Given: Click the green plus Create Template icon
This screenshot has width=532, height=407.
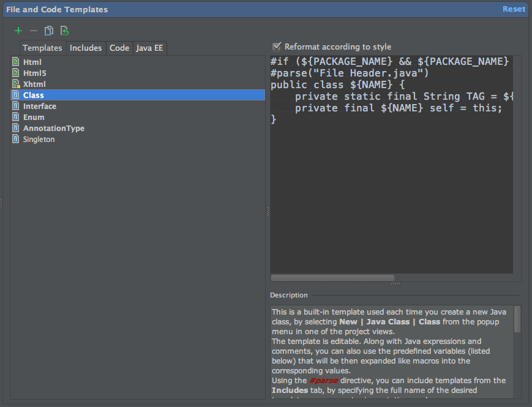Looking at the screenshot, I should [18, 31].
